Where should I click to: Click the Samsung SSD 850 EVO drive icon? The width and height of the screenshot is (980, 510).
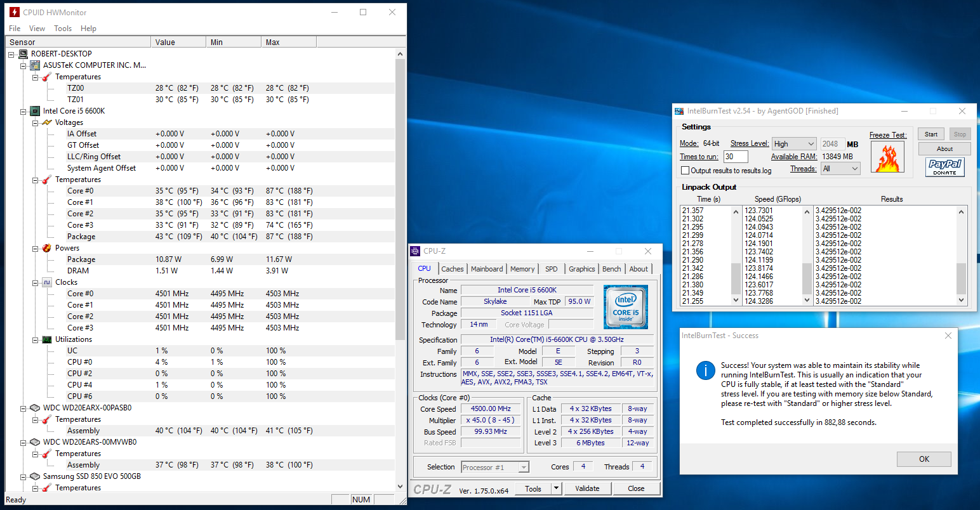[35, 476]
